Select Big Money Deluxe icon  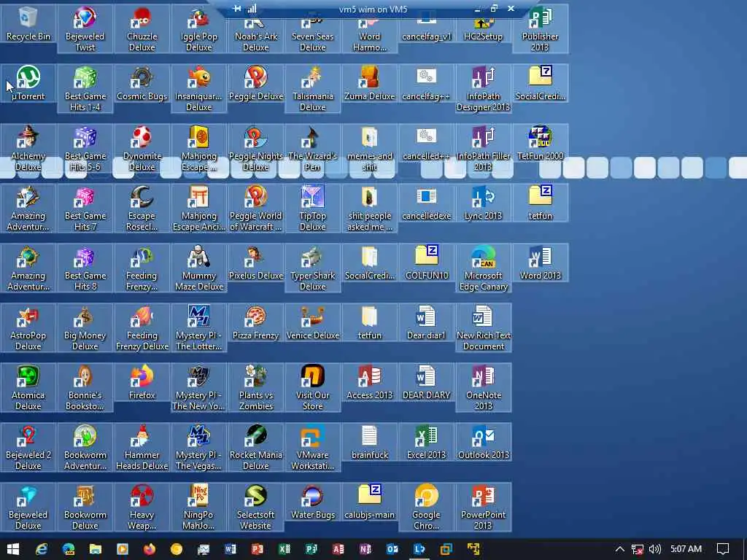(x=85, y=327)
